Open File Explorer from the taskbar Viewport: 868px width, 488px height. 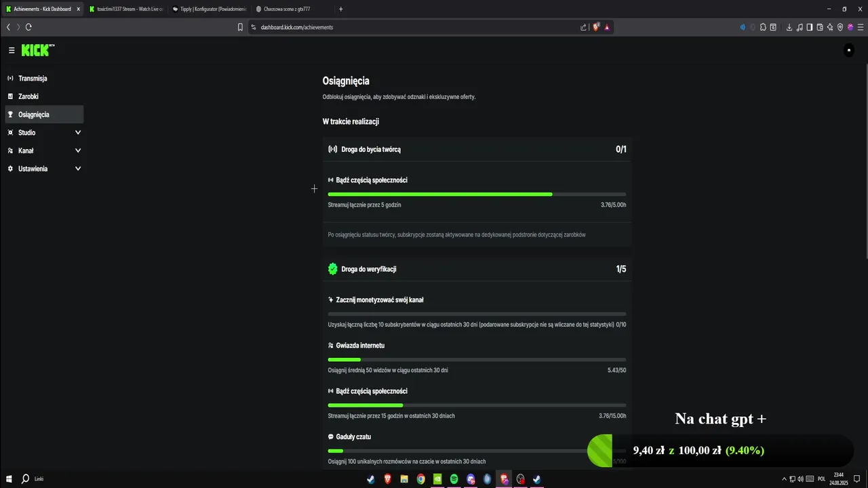click(x=404, y=479)
